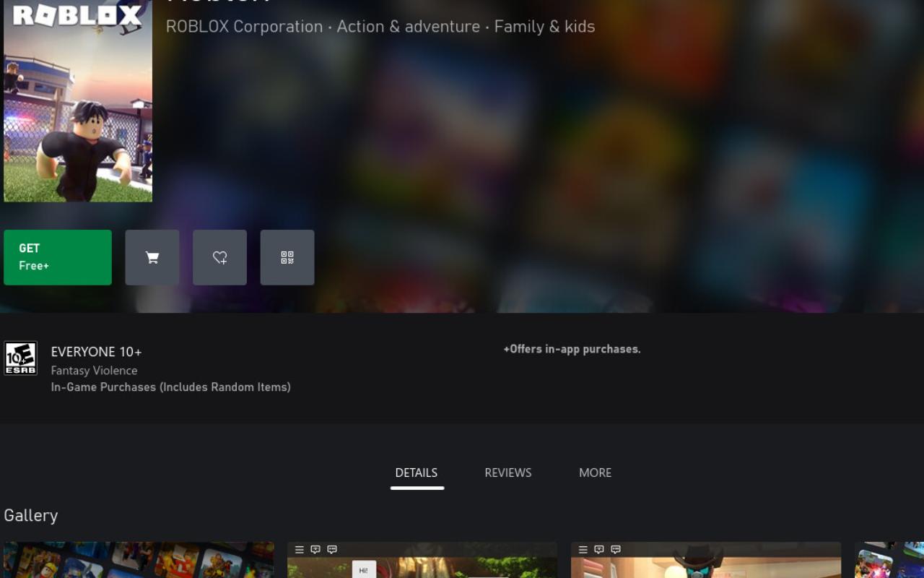Click 'In-Game Purchases (Includes Random Items)' text
924x578 pixels.
click(x=171, y=387)
